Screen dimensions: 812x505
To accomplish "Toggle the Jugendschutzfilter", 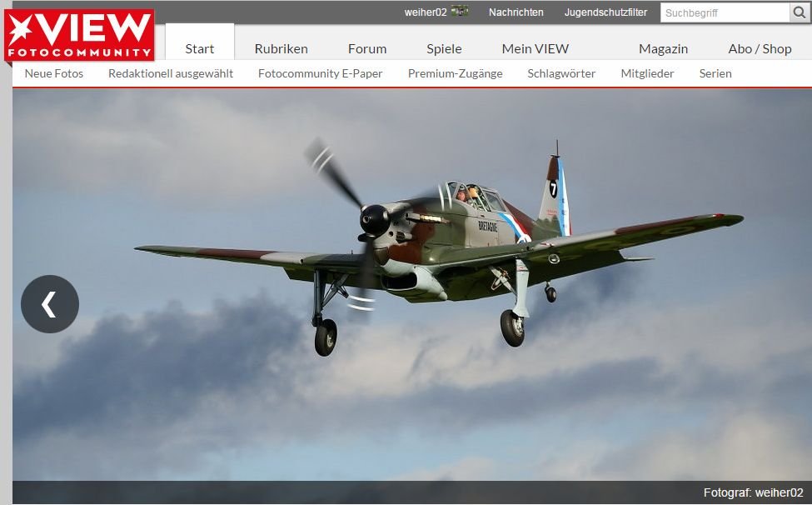I will point(605,12).
